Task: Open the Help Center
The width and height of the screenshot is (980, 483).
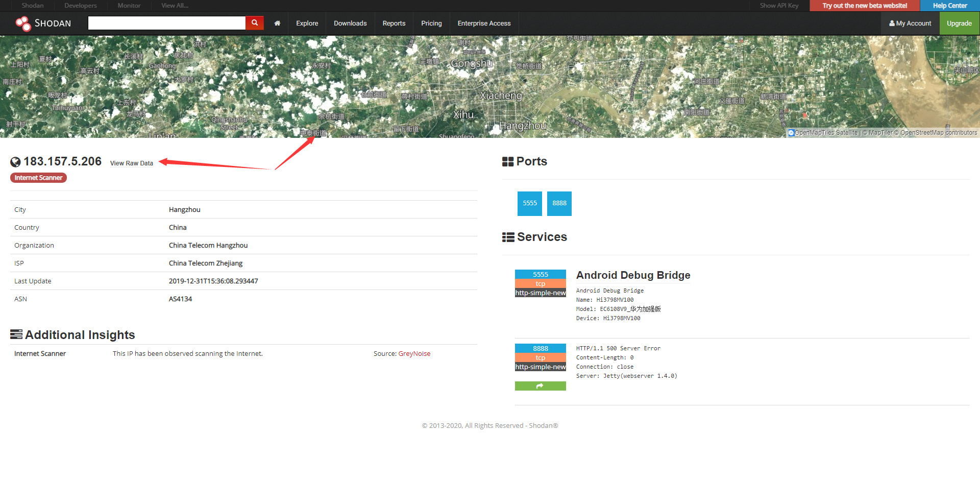Action: (x=950, y=6)
